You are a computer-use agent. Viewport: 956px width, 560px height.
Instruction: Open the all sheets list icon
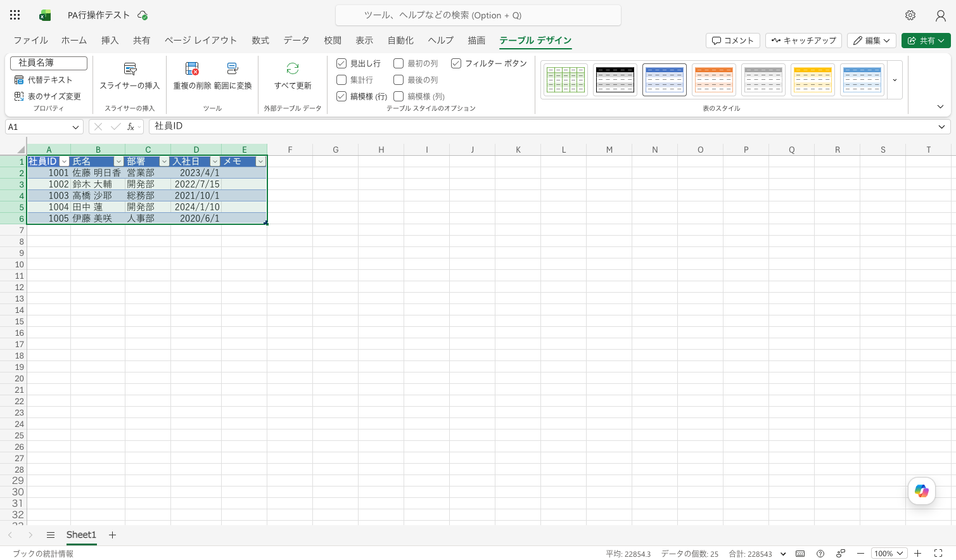tap(51, 535)
